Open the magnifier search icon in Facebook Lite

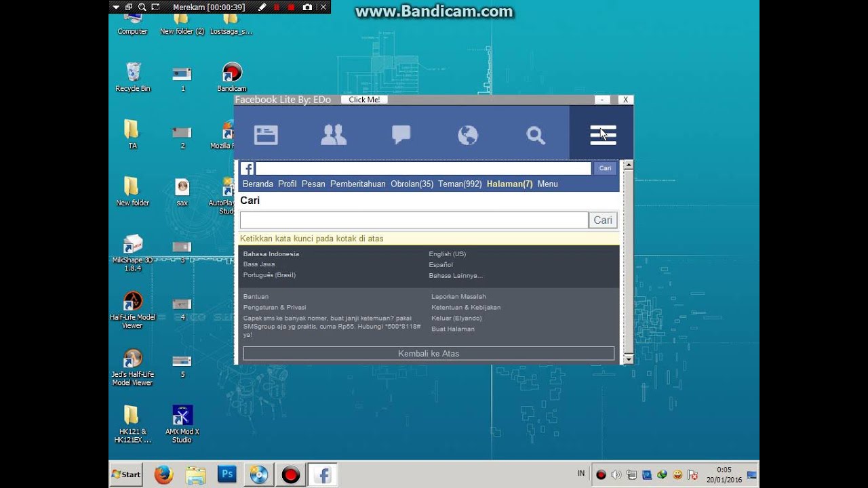coord(536,135)
